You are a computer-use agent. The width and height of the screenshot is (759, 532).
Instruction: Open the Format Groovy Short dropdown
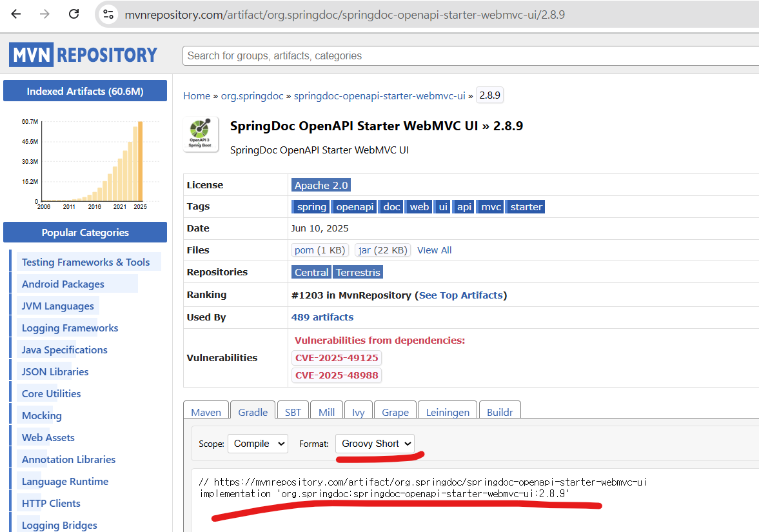(375, 444)
